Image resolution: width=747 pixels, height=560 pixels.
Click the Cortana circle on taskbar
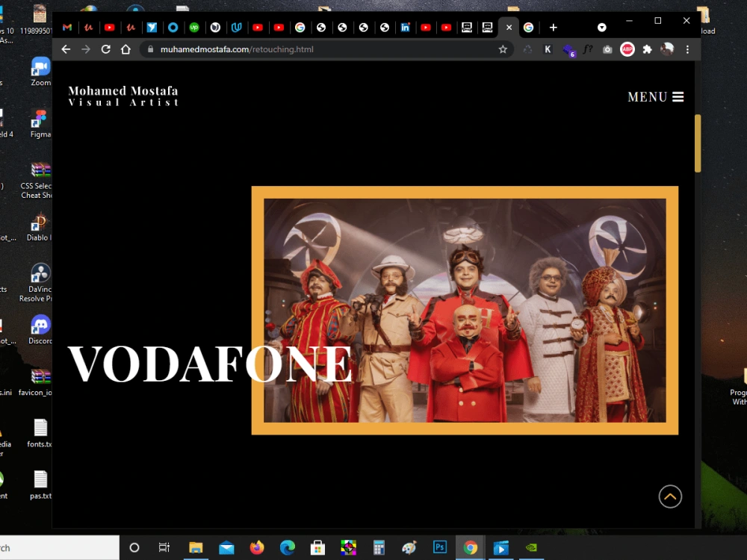134,547
